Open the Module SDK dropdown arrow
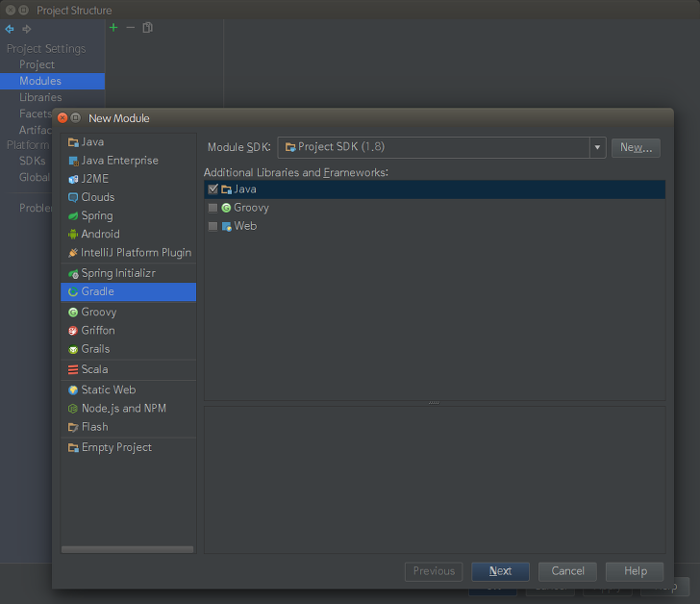The width and height of the screenshot is (700, 604). 597,147
